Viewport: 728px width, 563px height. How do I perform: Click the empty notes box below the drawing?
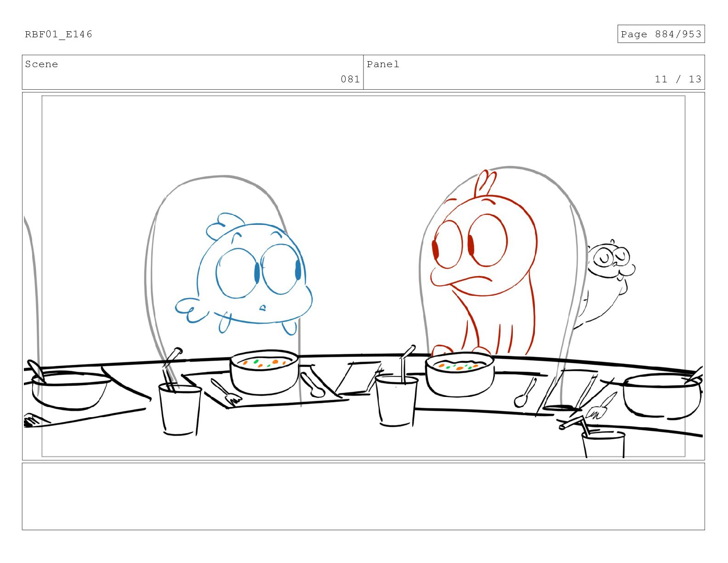[x=363, y=496]
